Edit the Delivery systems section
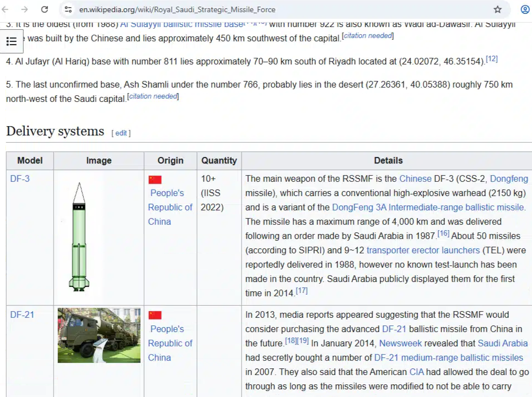532x397 pixels. tap(121, 133)
